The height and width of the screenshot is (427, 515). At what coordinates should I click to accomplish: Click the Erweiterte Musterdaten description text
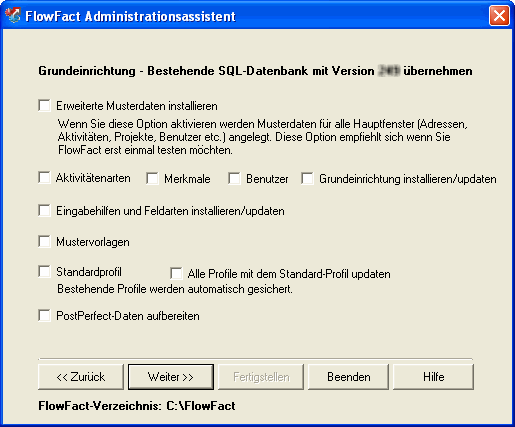(263, 137)
